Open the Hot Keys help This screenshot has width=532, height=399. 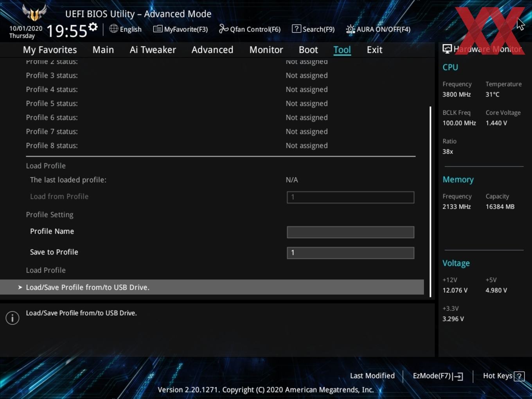[498, 376]
